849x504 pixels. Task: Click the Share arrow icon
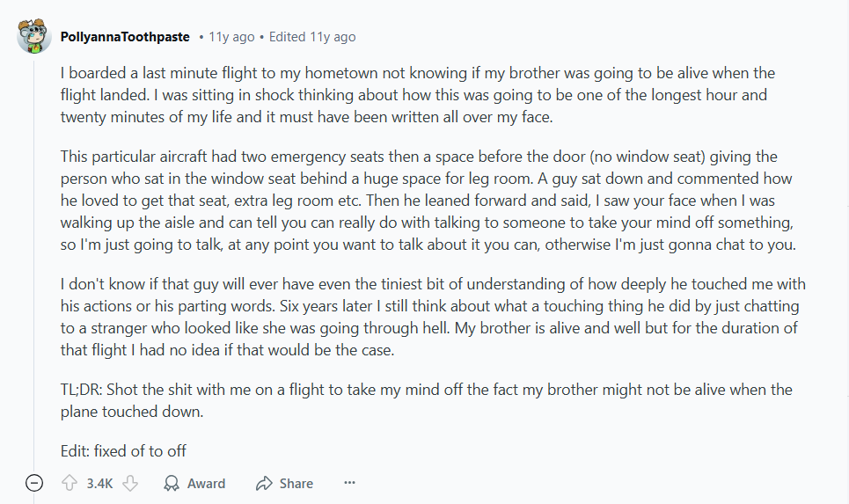click(263, 483)
